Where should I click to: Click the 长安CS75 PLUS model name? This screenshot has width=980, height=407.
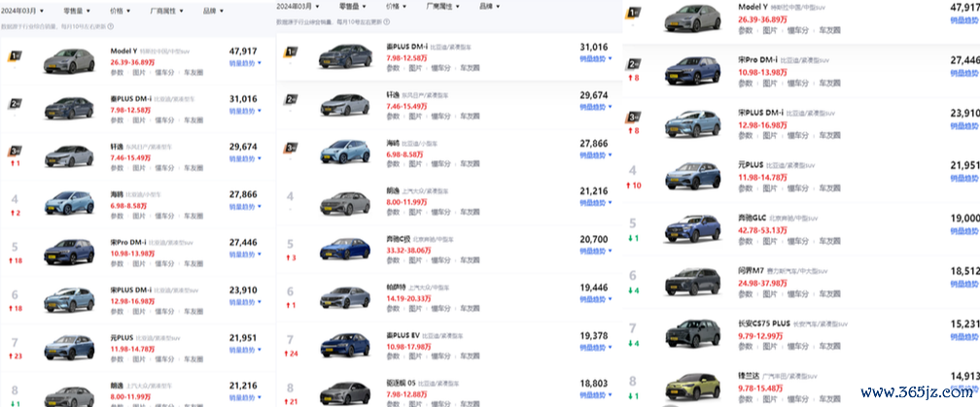click(x=766, y=324)
